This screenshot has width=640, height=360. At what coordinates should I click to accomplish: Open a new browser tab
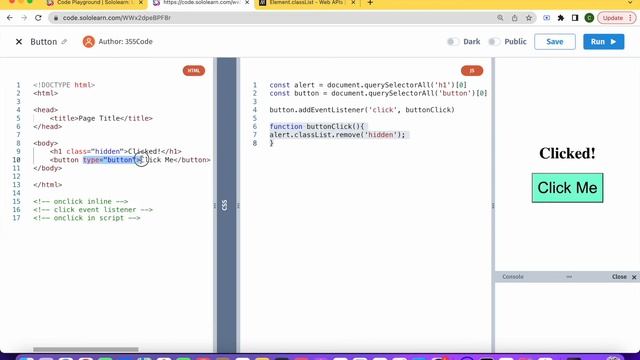(370, 3)
